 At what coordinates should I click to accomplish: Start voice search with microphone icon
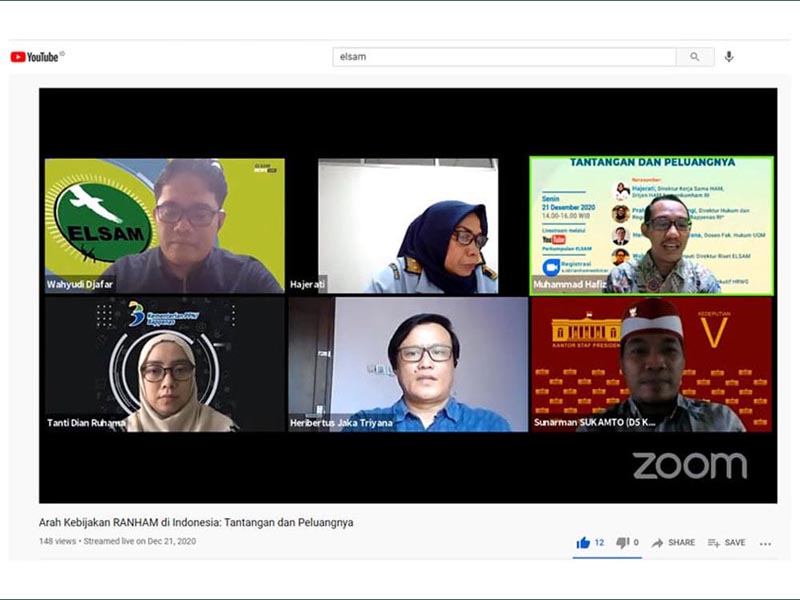click(x=729, y=57)
